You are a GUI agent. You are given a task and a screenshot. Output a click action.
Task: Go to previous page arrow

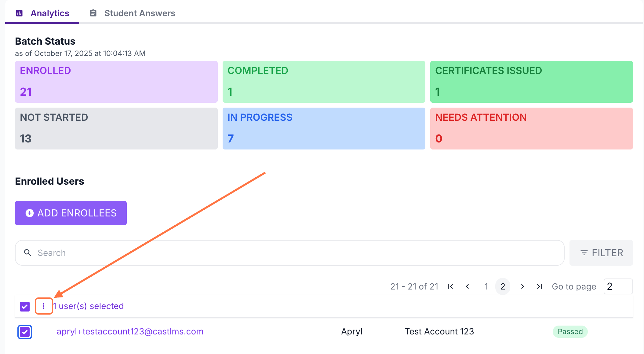tap(468, 286)
